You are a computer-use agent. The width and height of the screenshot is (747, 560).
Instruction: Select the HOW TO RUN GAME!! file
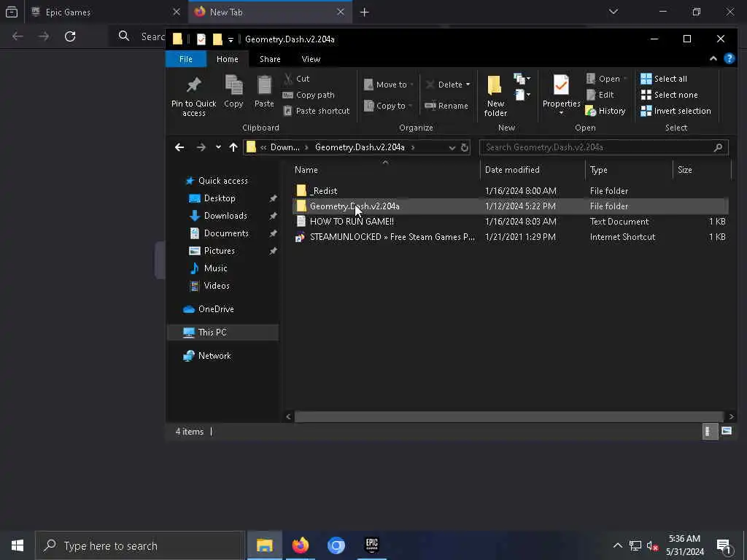510,222
